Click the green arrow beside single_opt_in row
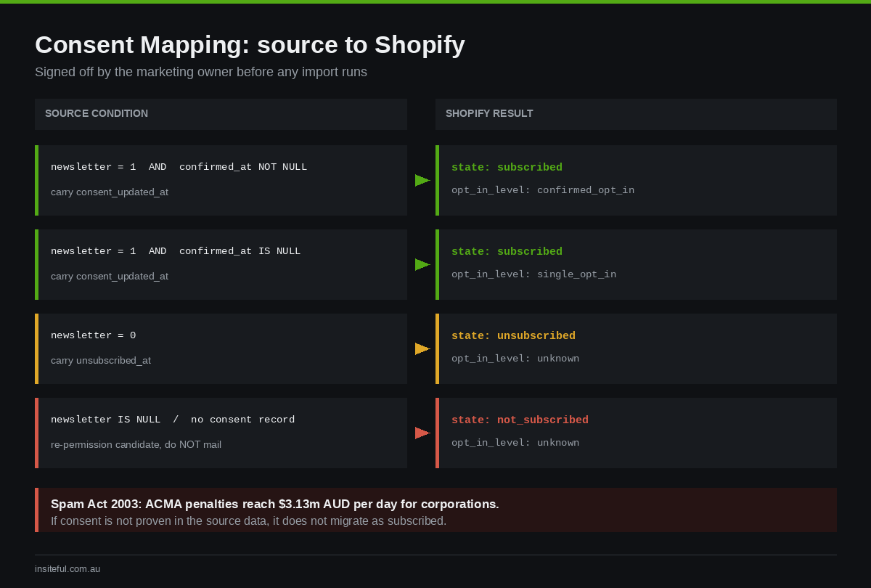The width and height of the screenshot is (871, 588). [422, 264]
